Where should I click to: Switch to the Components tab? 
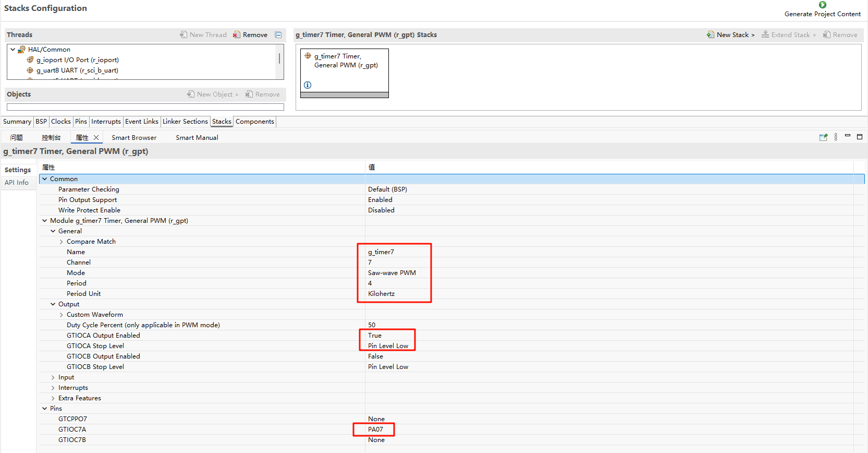(254, 122)
